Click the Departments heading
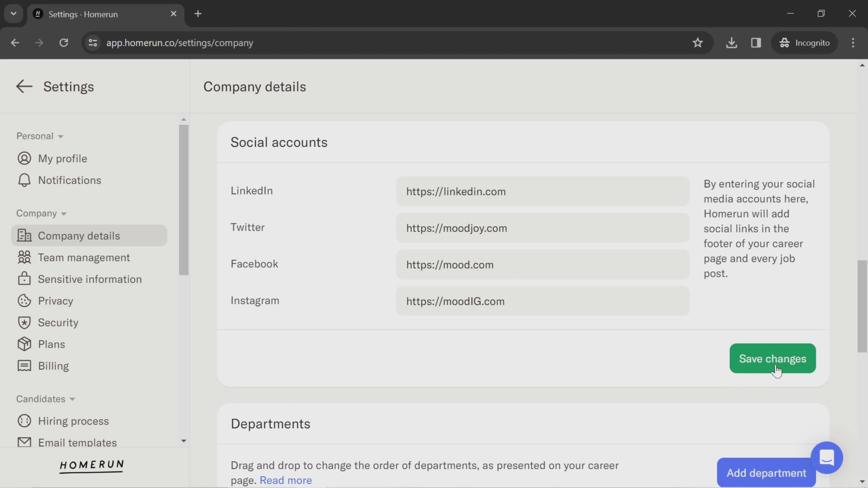The image size is (868, 488). [270, 424]
